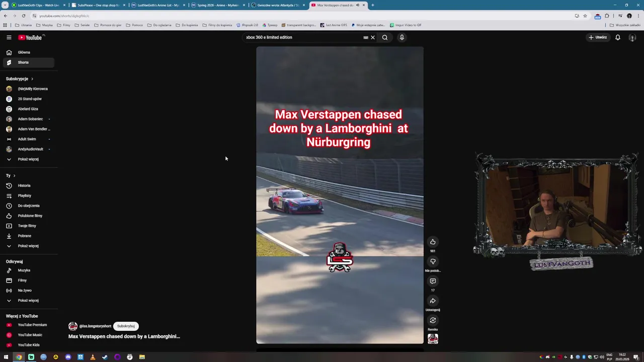Open the Chrome extensions puzzle icon
Viewport: 644px width, 362px height.
[x=607, y=16]
